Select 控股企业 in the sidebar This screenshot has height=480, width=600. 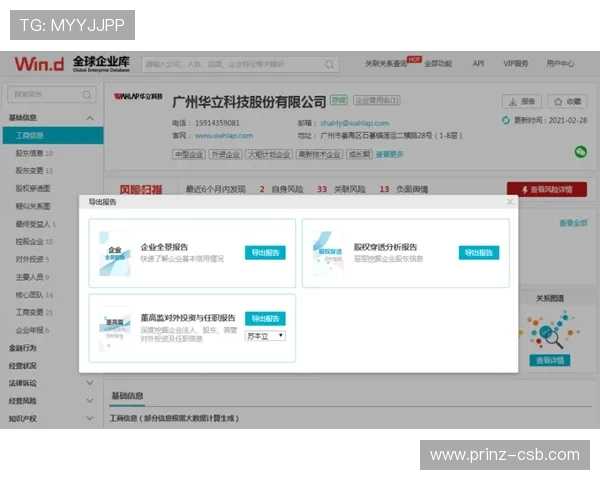pyautogui.click(x=34, y=242)
